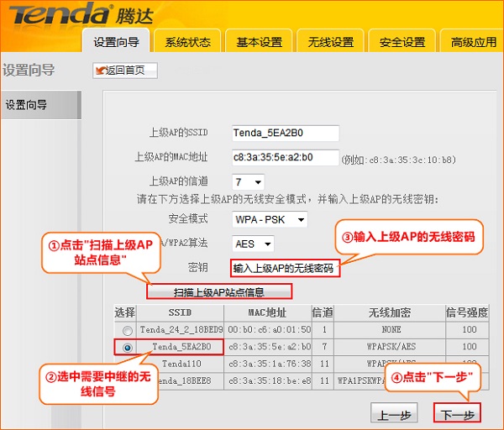Click the MAC cell 00:b0:c6:a0:01:50
Screen dimensions: 504x430
pyautogui.click(x=269, y=329)
